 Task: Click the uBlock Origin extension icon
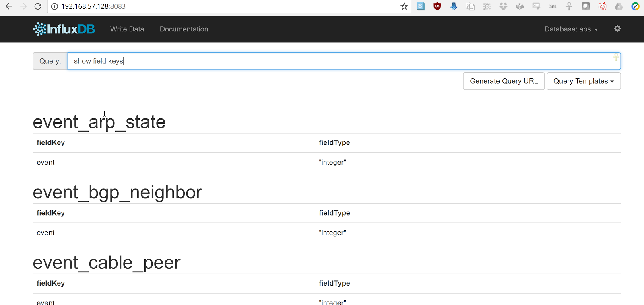click(x=437, y=6)
